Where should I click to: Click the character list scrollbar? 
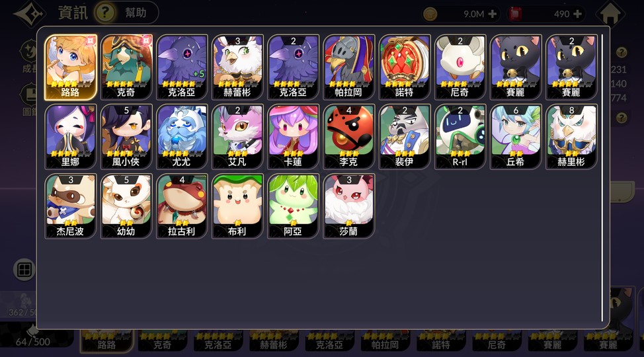tap(602, 177)
